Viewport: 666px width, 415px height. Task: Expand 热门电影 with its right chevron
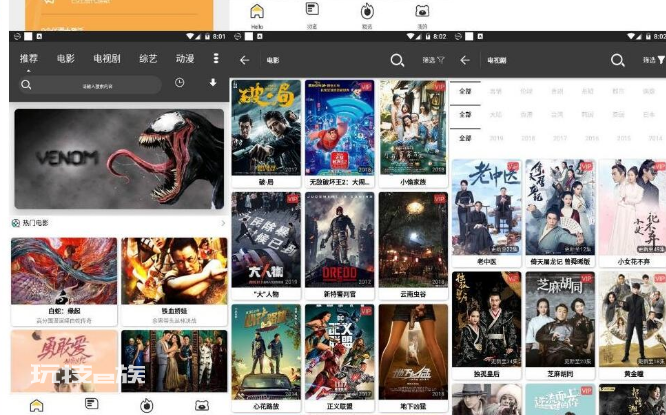223,223
